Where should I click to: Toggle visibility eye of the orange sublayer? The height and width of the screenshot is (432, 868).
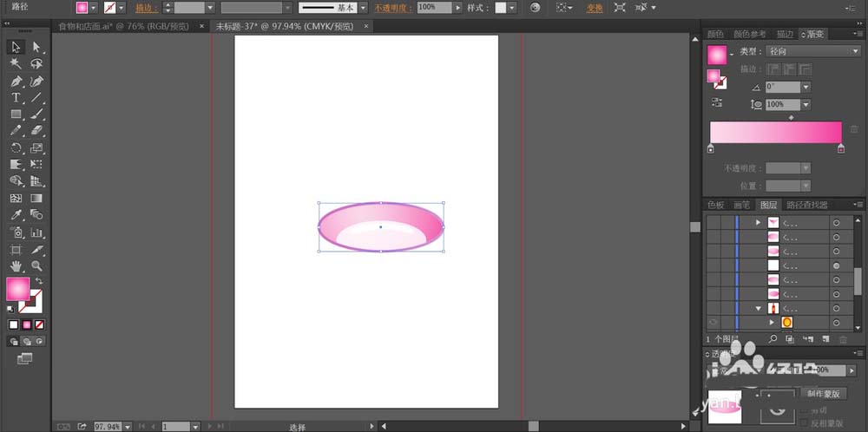tap(713, 322)
